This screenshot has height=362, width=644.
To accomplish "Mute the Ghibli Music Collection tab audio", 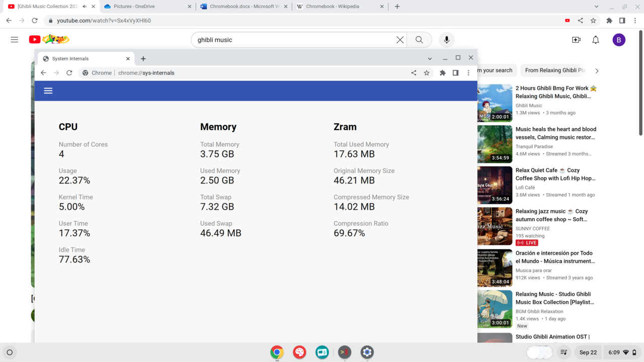I will tap(85, 7).
